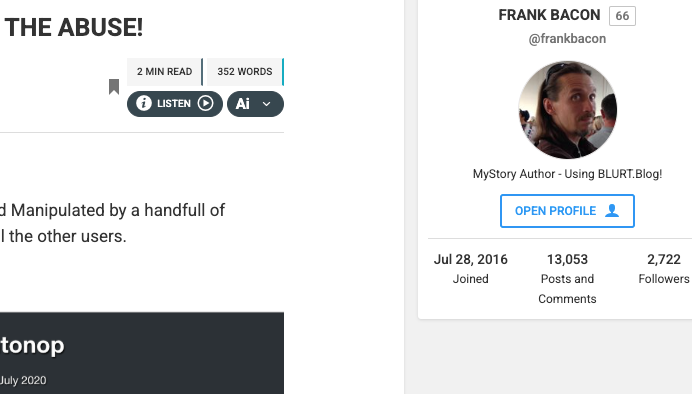This screenshot has height=394, width=692.
Task: Click the dark banner with tonop heading
Action: 142,353
